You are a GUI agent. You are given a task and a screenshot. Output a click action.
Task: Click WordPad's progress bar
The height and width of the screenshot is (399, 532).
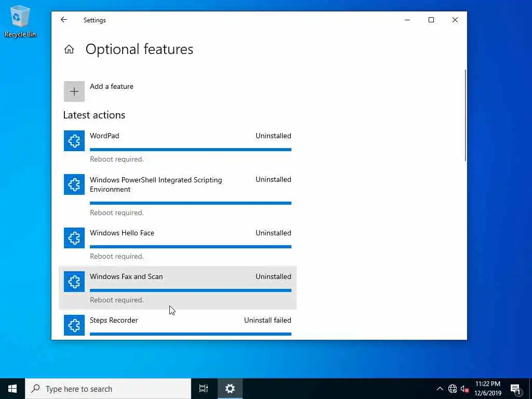pos(191,150)
